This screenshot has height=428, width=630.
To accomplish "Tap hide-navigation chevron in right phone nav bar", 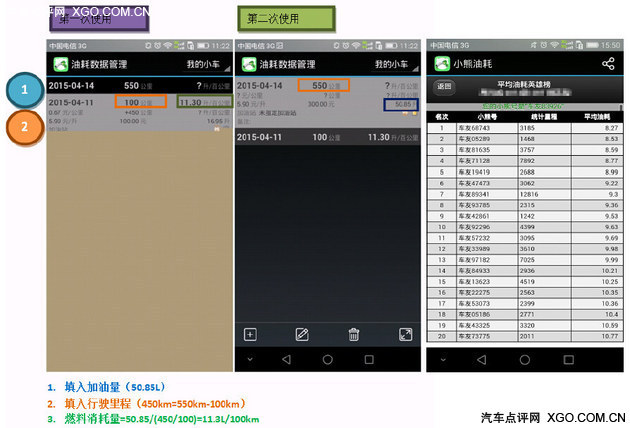I will point(443,359).
